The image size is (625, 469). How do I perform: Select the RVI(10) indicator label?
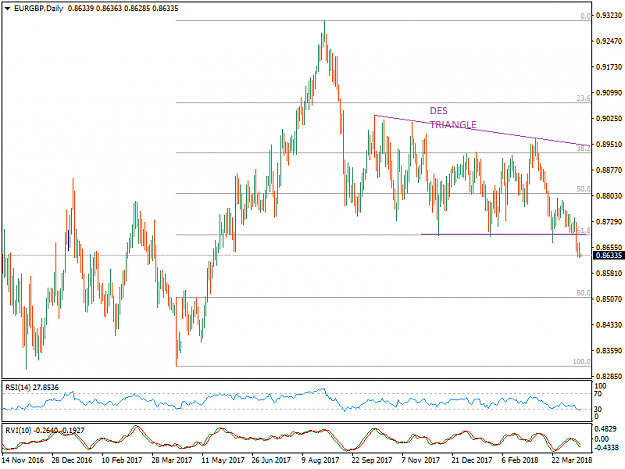tap(45, 430)
